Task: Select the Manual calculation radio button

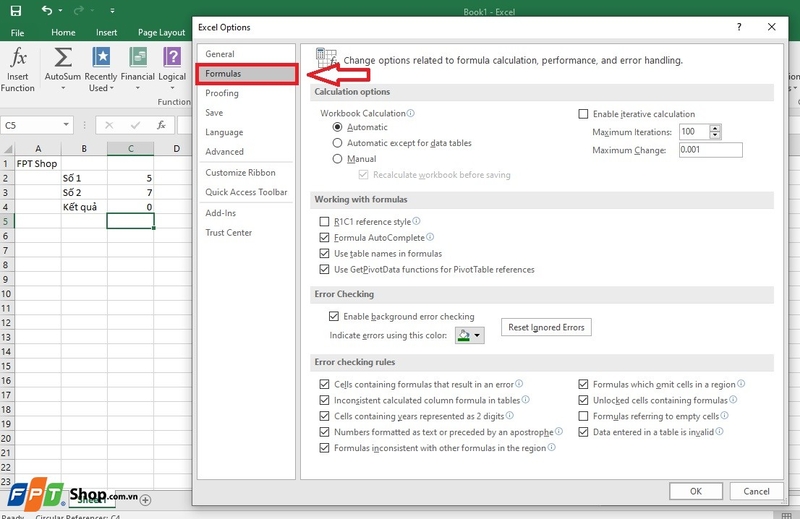Action: click(x=337, y=159)
